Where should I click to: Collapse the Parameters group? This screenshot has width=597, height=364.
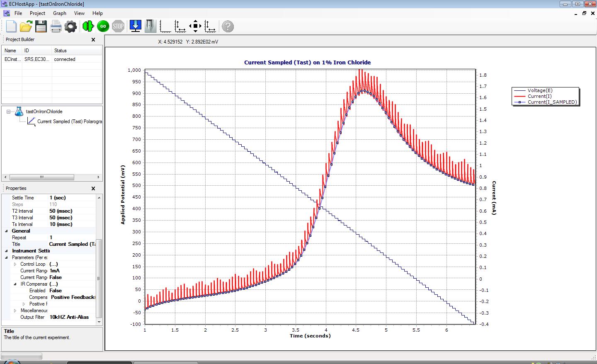pos(6,257)
